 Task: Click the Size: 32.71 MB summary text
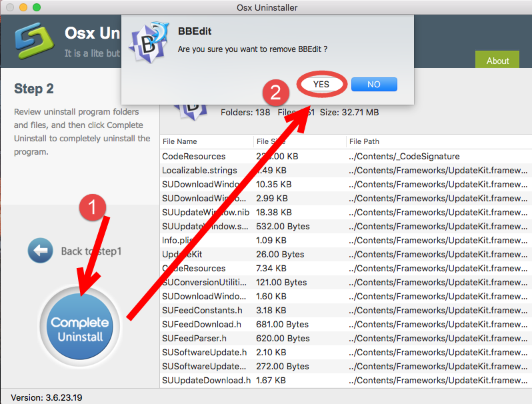[x=349, y=112]
